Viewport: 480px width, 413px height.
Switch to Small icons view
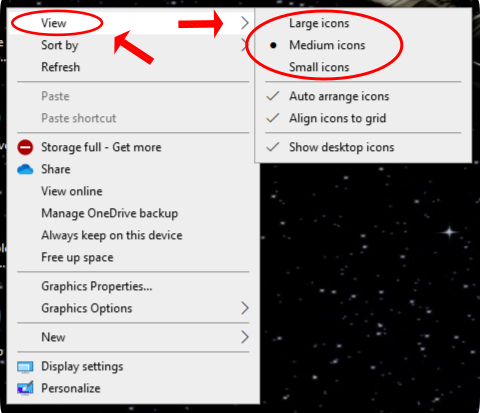click(x=319, y=67)
